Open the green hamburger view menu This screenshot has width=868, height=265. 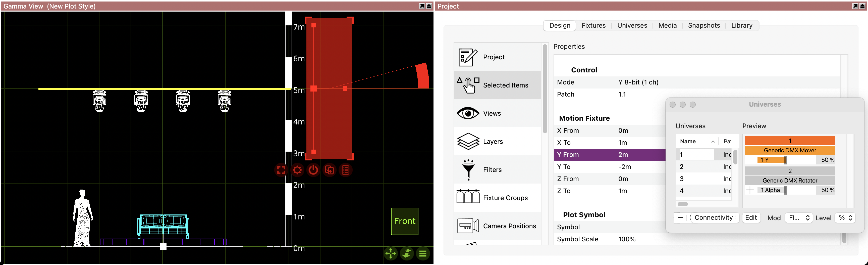tap(423, 253)
